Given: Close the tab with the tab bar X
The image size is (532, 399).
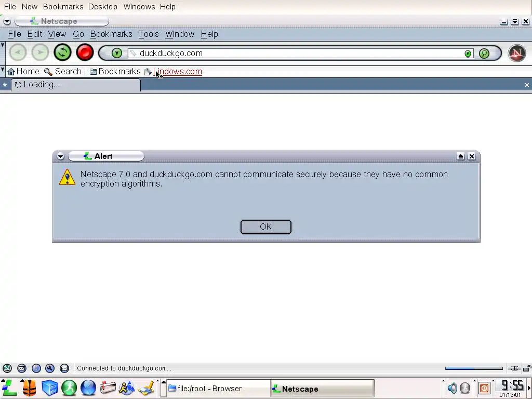Looking at the screenshot, I should click(x=527, y=85).
